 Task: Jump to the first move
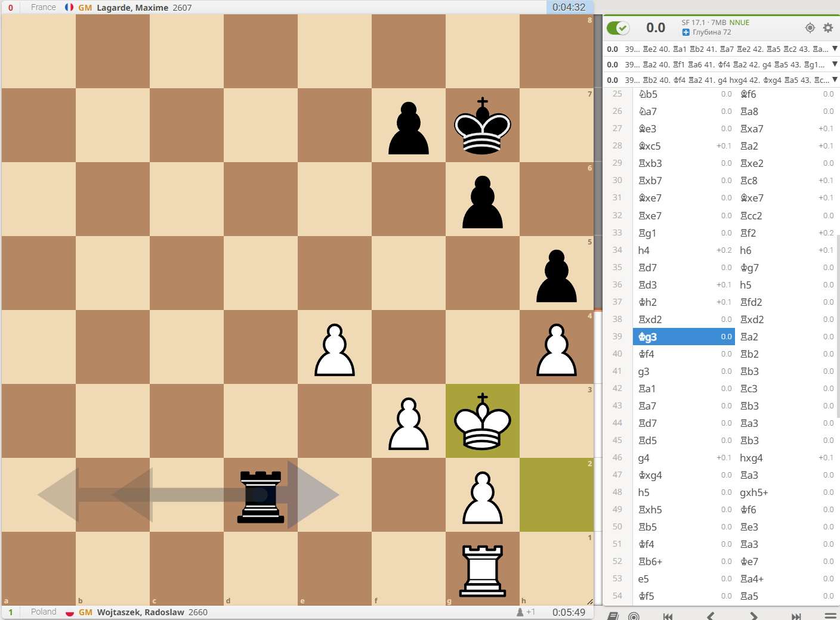[x=668, y=616]
